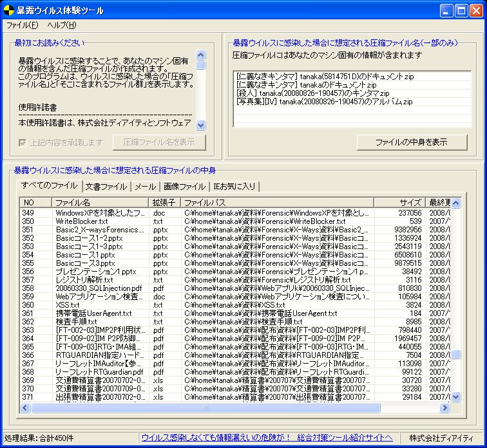
Task: Click the horizontal scrollbar thumb of the file list
Action: click(x=206, y=408)
